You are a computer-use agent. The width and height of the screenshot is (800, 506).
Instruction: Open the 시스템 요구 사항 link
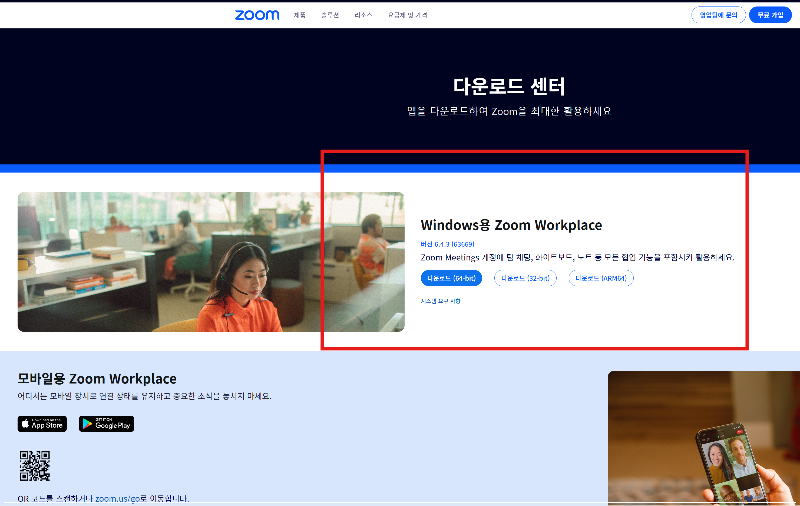440,301
